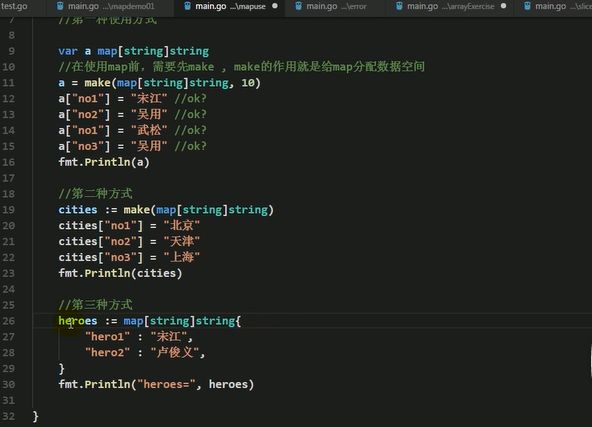Open the main.go slice tab

click(x=557, y=6)
